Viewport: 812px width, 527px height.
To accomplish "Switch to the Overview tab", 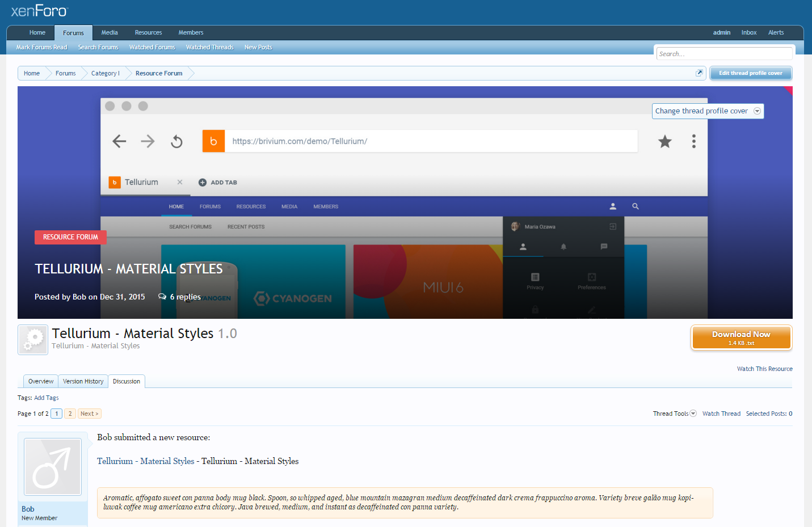I will pos(41,381).
